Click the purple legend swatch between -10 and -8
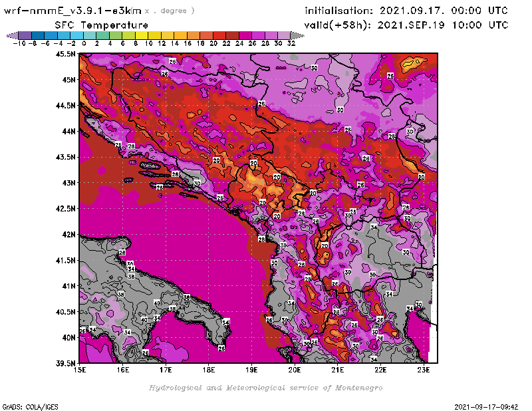This screenshot has width=532, height=411. (25, 36)
